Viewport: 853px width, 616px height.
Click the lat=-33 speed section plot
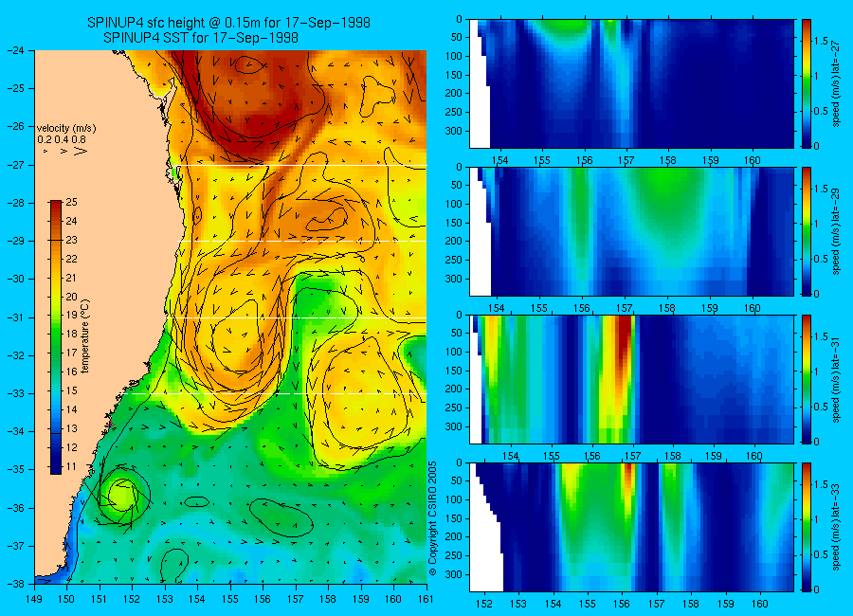click(x=631, y=527)
